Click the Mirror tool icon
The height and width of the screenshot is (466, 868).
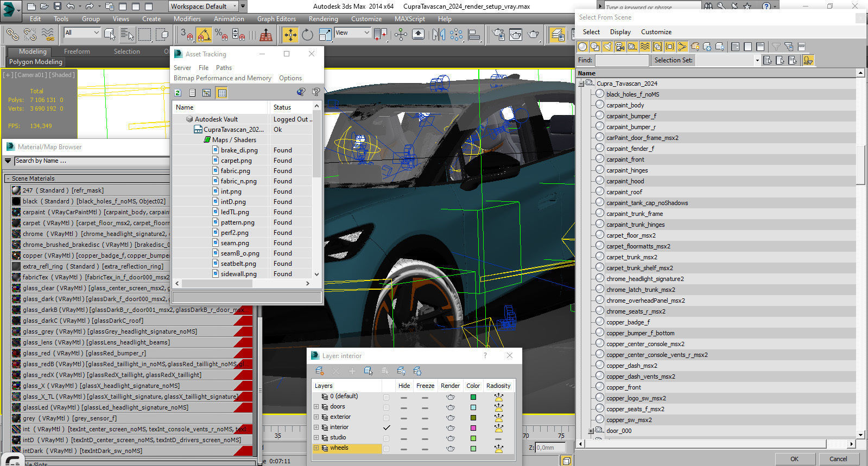coord(439,35)
